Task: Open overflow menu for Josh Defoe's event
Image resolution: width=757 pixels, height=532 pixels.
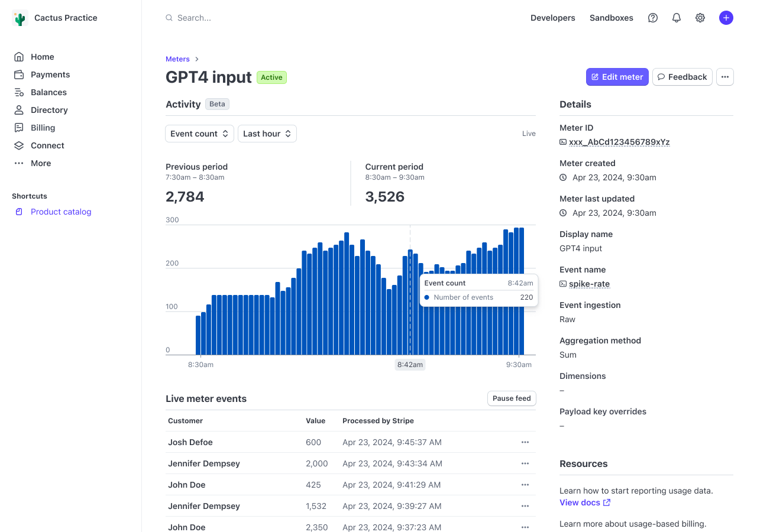Action: click(525, 442)
